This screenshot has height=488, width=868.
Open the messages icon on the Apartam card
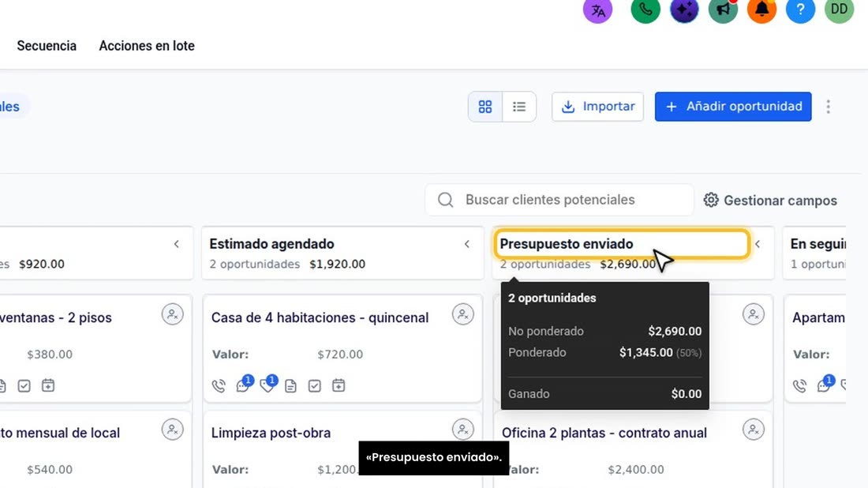[824, 385]
